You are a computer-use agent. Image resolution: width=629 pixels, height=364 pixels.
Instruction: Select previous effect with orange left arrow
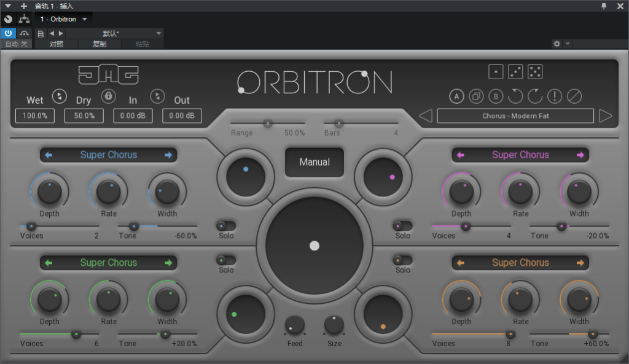click(461, 263)
